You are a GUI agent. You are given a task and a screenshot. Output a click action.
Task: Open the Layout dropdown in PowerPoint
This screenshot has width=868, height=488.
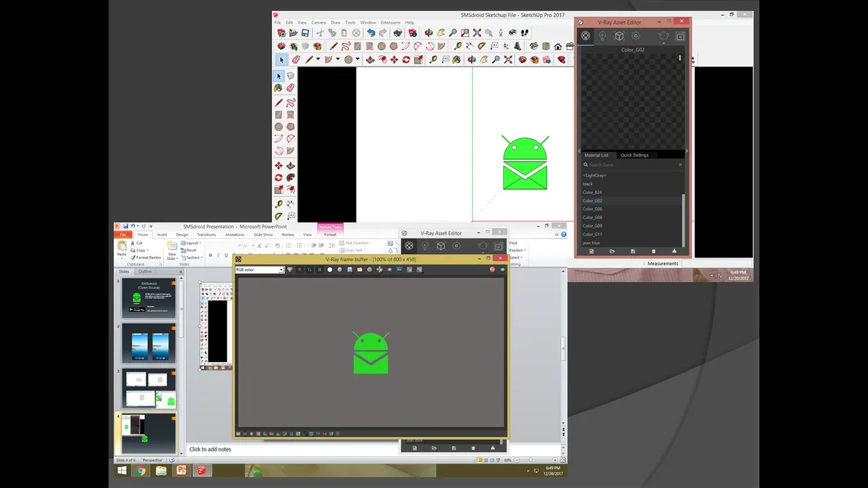pyautogui.click(x=192, y=243)
